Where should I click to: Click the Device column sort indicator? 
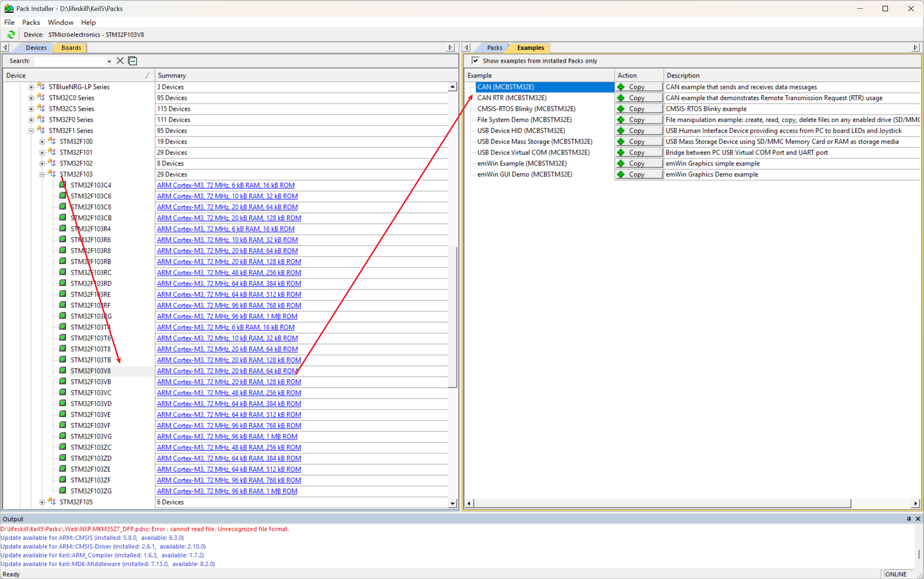tap(148, 75)
